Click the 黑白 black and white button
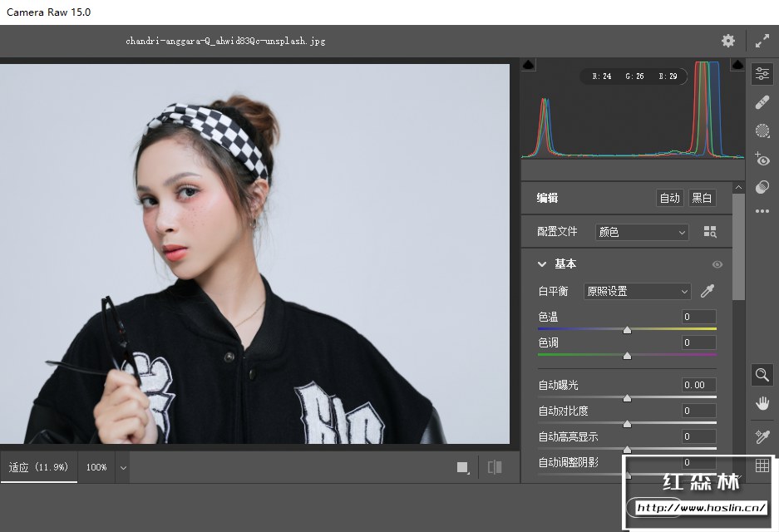This screenshot has height=532, width=779. coord(703,198)
